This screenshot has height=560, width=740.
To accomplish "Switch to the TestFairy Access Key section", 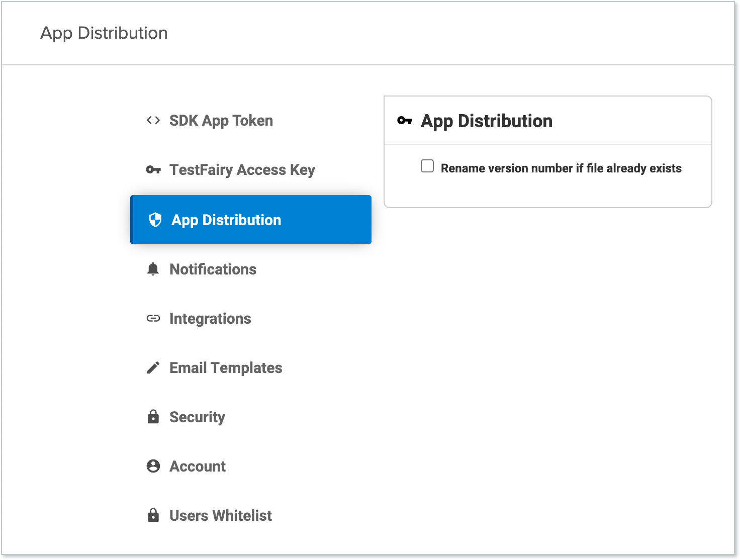I will [242, 169].
